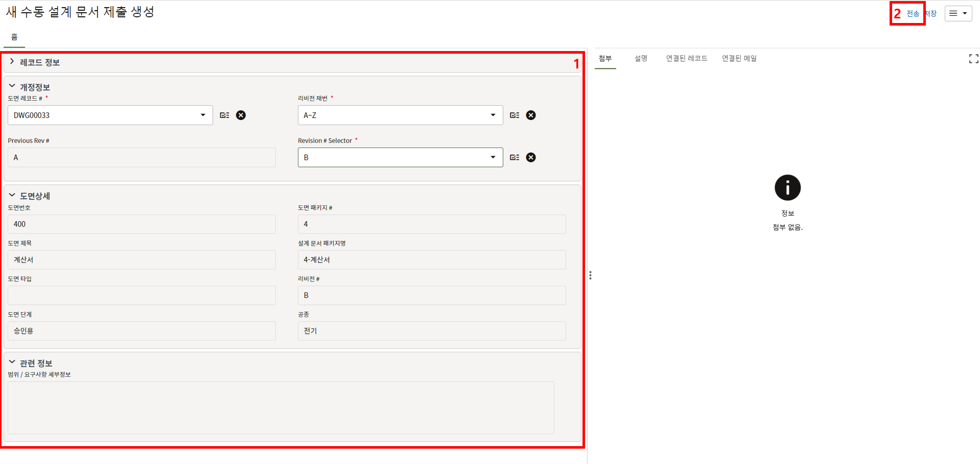The image size is (980, 464).
Task: Expand the 레코드 정보 section
Action: (x=12, y=62)
